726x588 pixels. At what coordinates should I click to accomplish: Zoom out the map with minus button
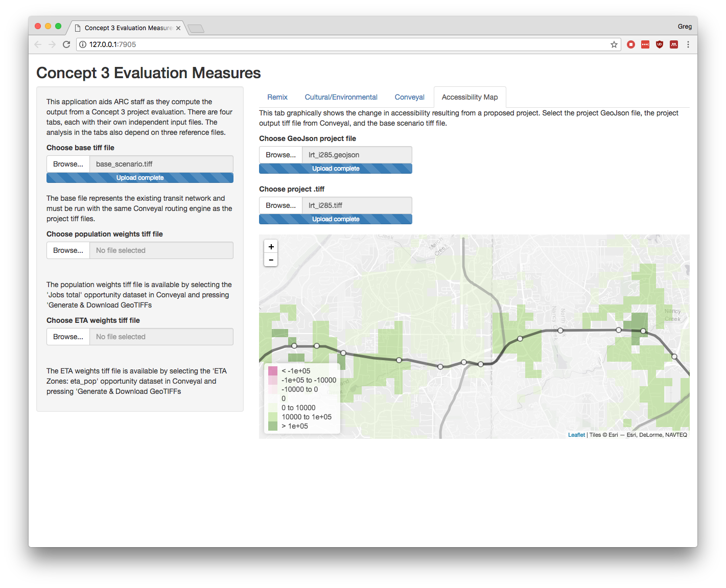[x=271, y=260]
